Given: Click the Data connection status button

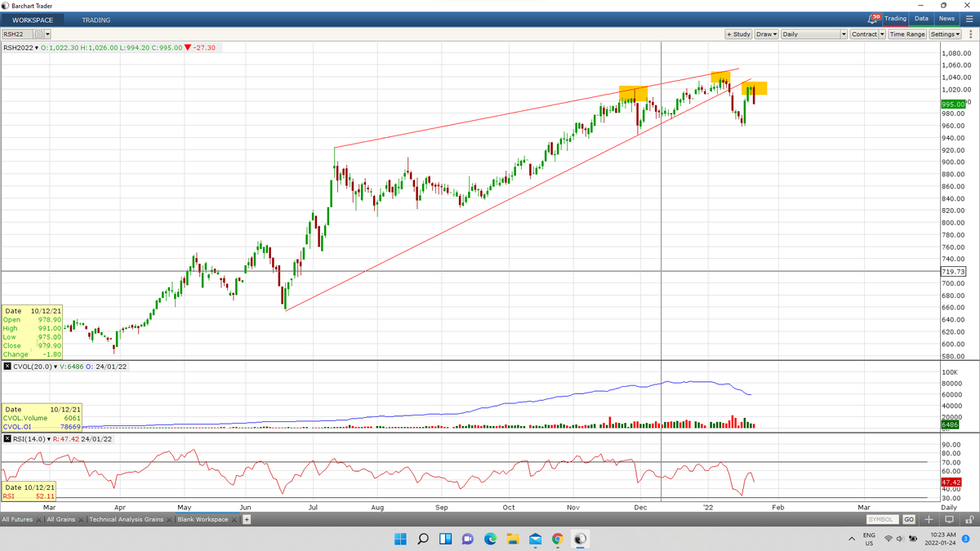Looking at the screenshot, I should pos(921,19).
